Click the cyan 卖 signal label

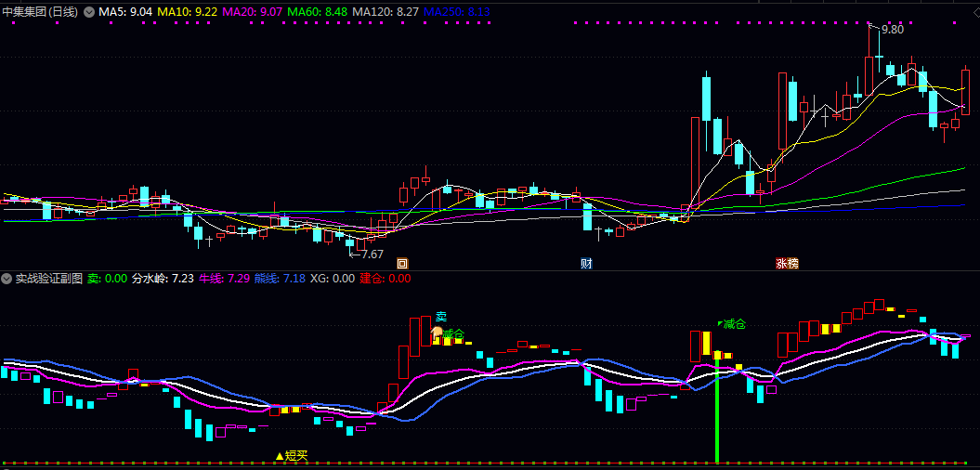coord(441,318)
